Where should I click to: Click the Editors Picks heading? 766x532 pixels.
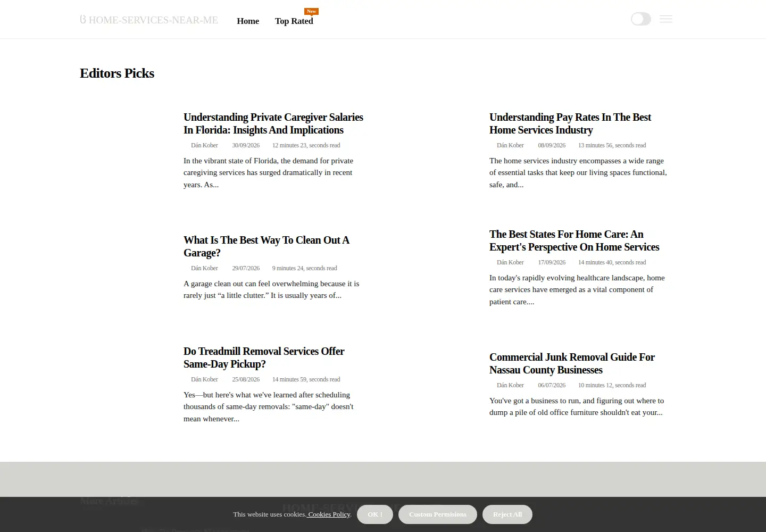coord(117,73)
